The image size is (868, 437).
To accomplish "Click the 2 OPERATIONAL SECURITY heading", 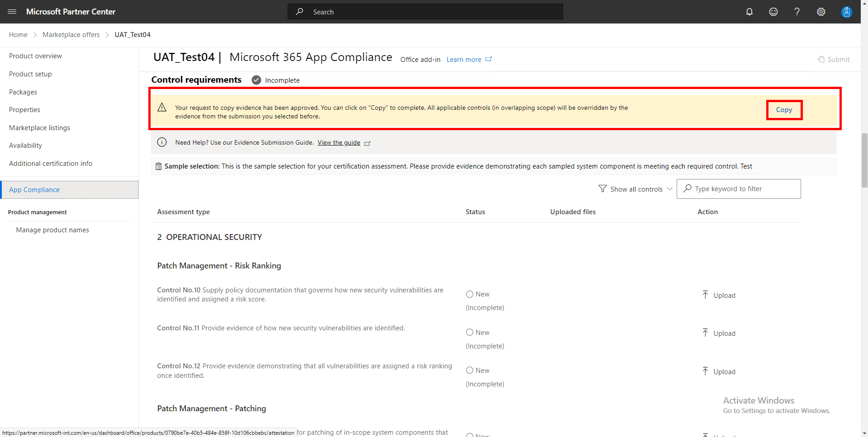I will pos(209,237).
